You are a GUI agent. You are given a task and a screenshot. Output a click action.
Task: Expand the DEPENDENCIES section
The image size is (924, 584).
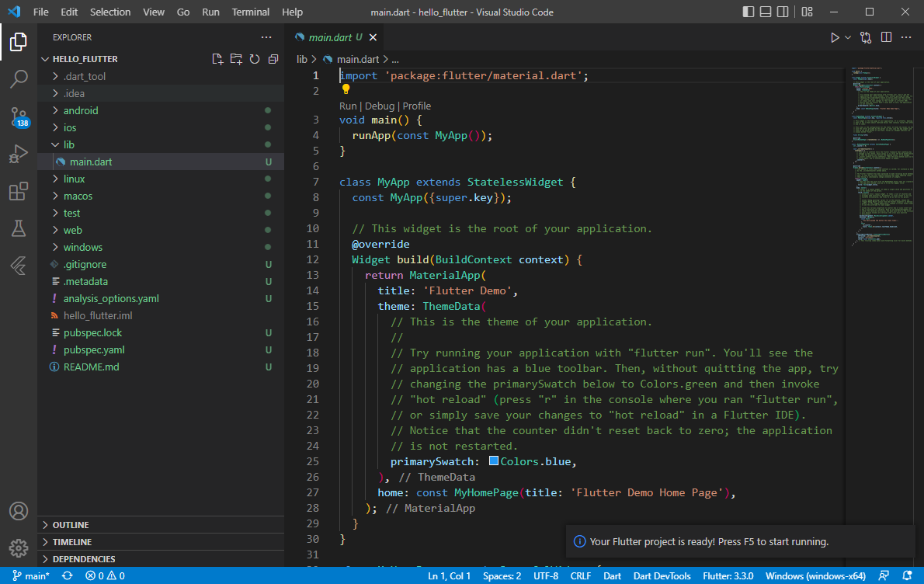(161, 558)
